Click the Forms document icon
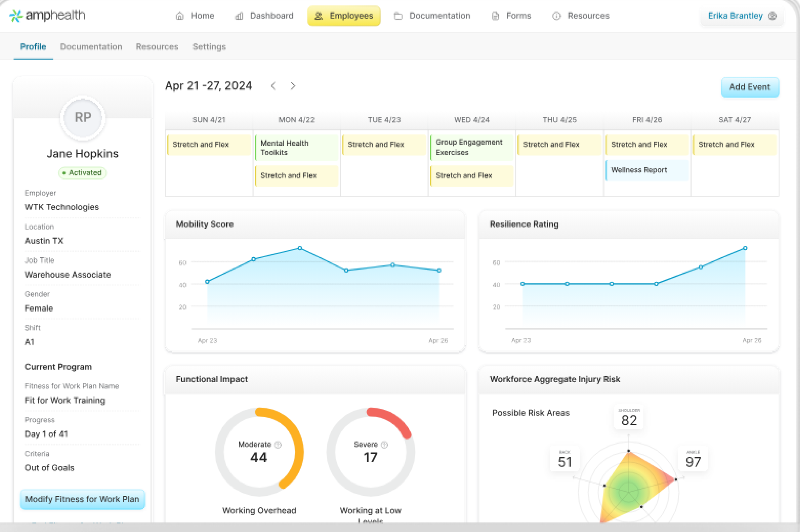Image resolution: width=800 pixels, height=532 pixels. tap(495, 16)
